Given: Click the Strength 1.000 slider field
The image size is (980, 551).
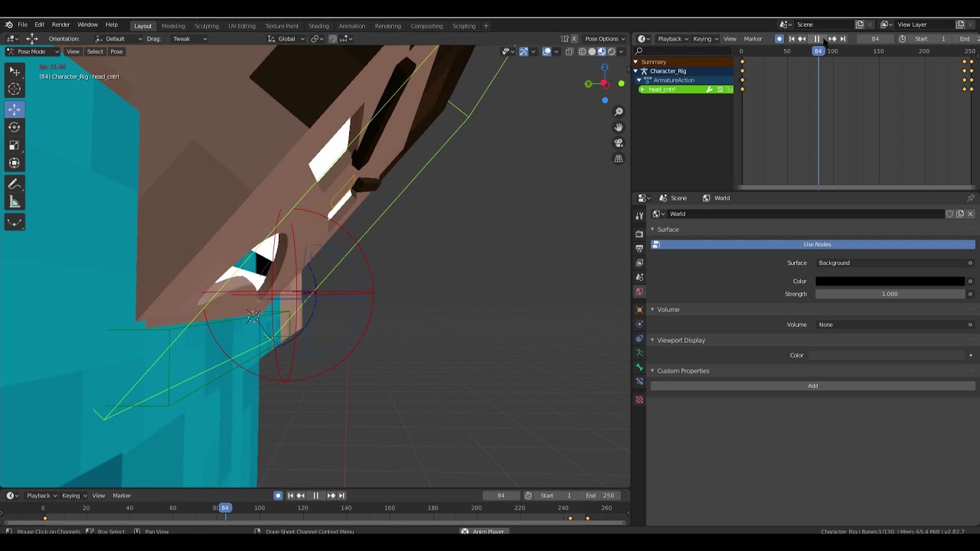Looking at the screenshot, I should coord(889,294).
